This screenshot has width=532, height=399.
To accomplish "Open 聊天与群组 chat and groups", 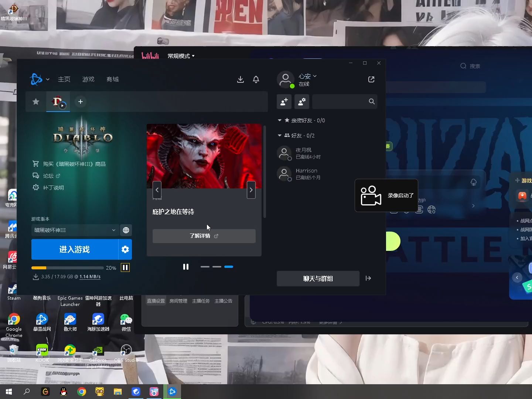I will click(318, 279).
